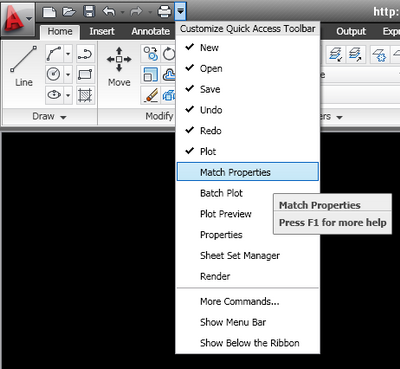Select the Hatch tool in Draw panel
Screen dimensions: 400x369
[x=85, y=95]
